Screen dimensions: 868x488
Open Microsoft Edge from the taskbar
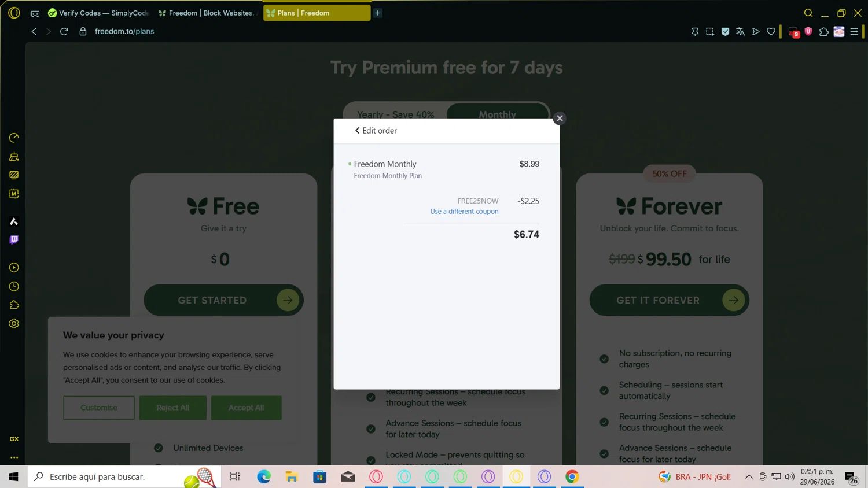264,476
